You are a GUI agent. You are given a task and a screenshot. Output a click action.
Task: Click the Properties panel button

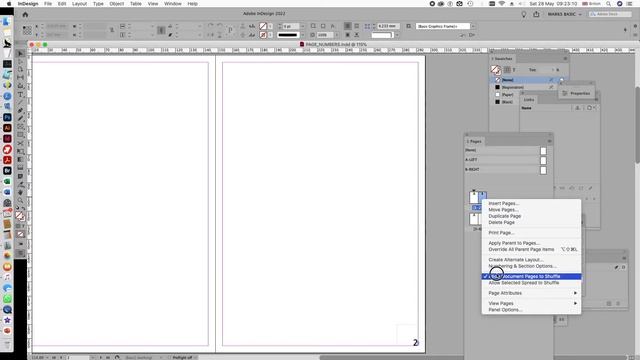[x=576, y=93]
